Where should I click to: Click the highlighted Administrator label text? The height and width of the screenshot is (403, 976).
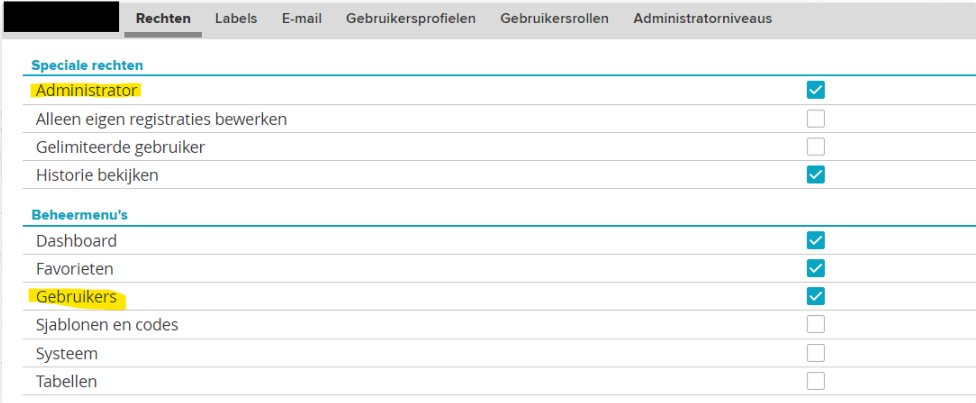coord(86,91)
